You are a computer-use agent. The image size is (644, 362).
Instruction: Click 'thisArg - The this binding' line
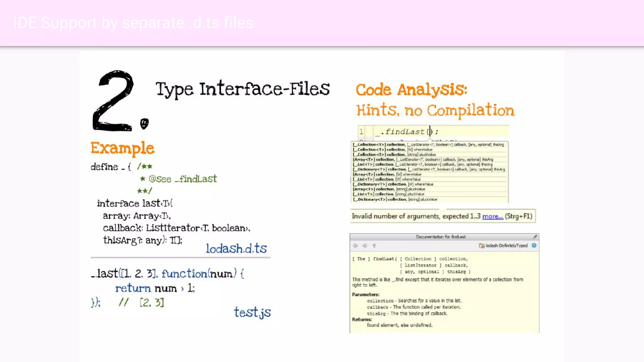pos(407,314)
